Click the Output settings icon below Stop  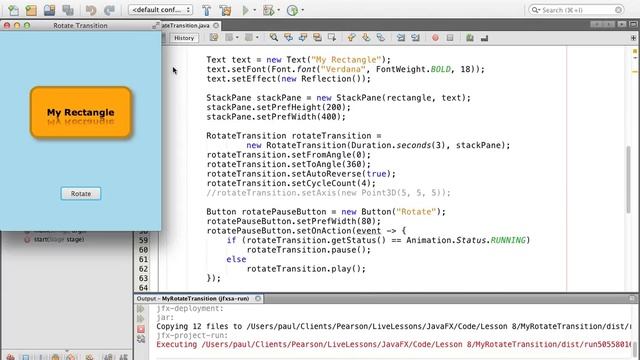(141, 339)
